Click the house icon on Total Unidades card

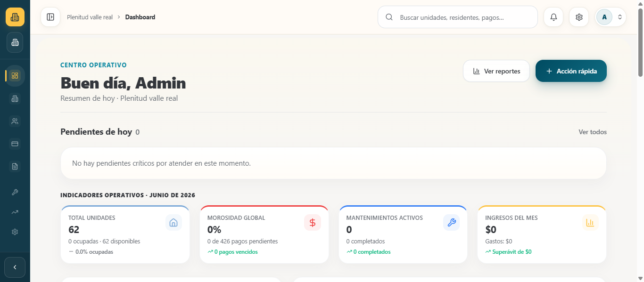(173, 223)
